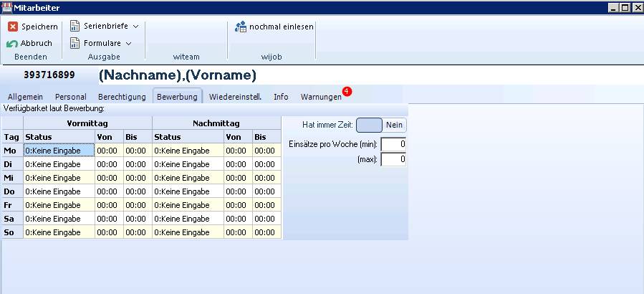This screenshot has height=294, width=644.
Task: Click Friday Vormittag Von time cell
Action: click(x=110, y=205)
